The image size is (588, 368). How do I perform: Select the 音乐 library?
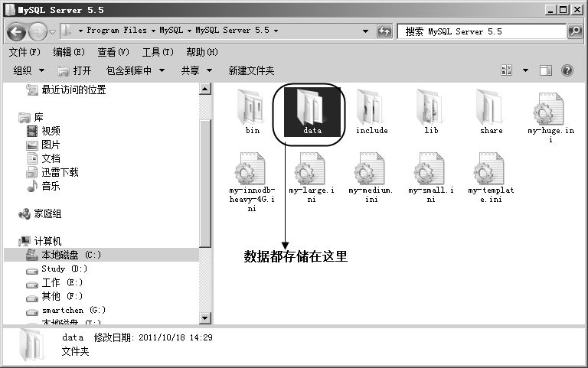click(x=44, y=186)
